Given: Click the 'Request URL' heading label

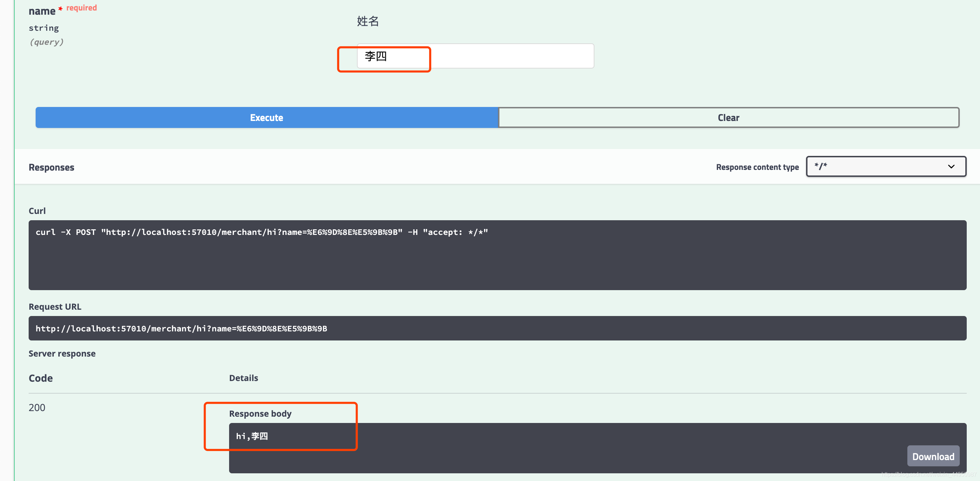Looking at the screenshot, I should pos(55,307).
